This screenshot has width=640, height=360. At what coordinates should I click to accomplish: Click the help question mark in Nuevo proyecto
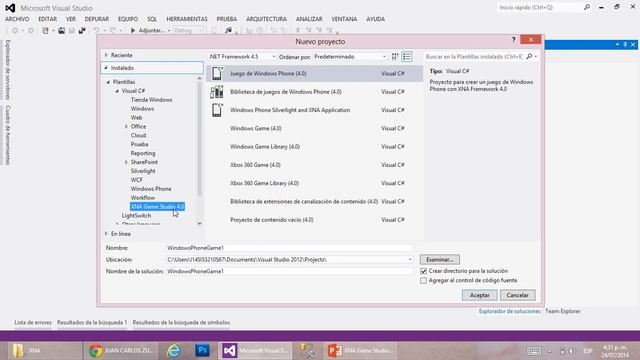click(x=513, y=40)
